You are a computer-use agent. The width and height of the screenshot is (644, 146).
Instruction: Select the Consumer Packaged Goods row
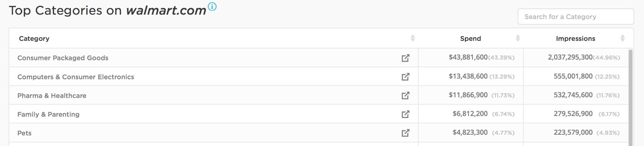point(318,58)
